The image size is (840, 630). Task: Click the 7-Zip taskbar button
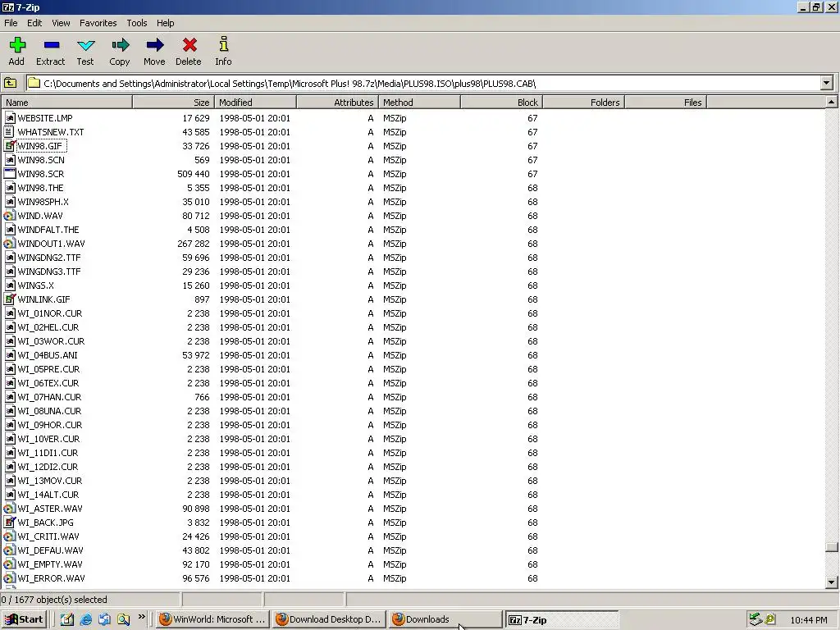coord(562,619)
